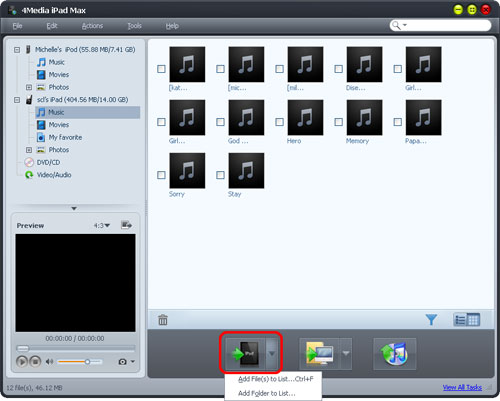Click the View All Tasks link
Screen dimensions: 500x401
click(x=462, y=387)
